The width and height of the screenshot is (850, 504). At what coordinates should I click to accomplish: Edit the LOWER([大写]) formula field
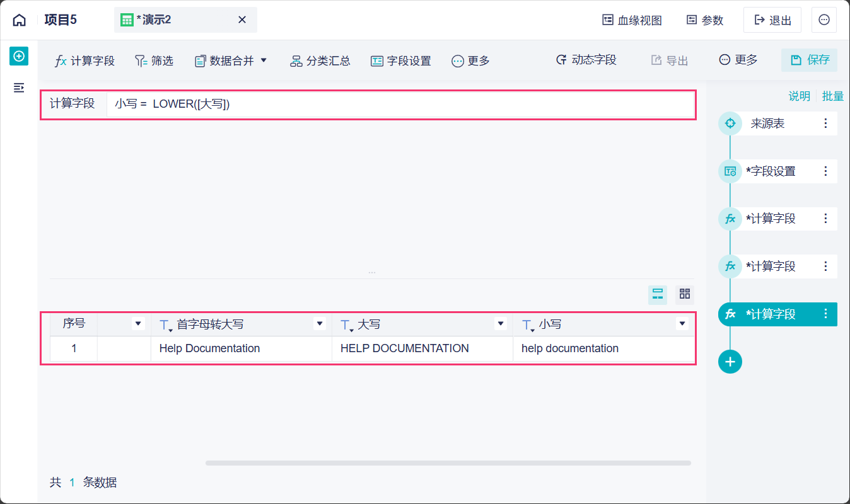[400, 105]
